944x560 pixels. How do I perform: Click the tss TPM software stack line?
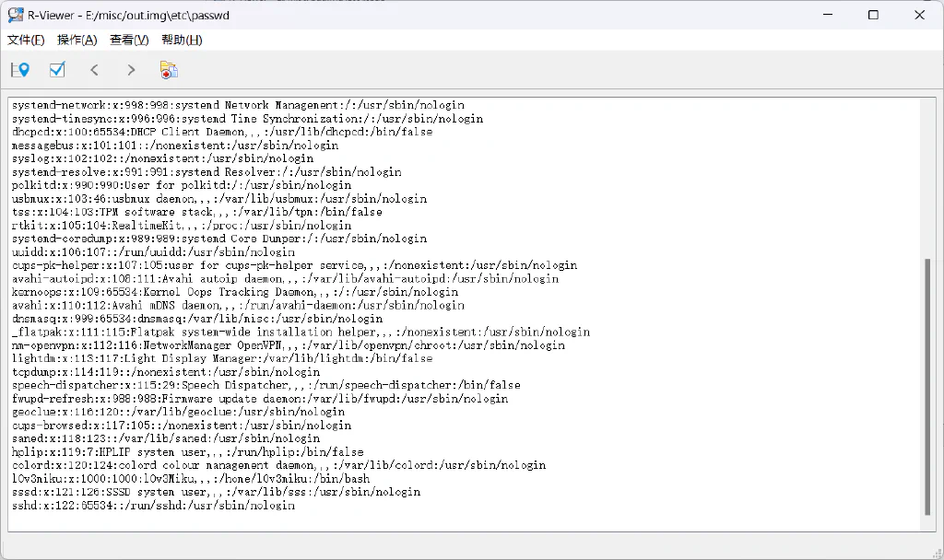[197, 212]
